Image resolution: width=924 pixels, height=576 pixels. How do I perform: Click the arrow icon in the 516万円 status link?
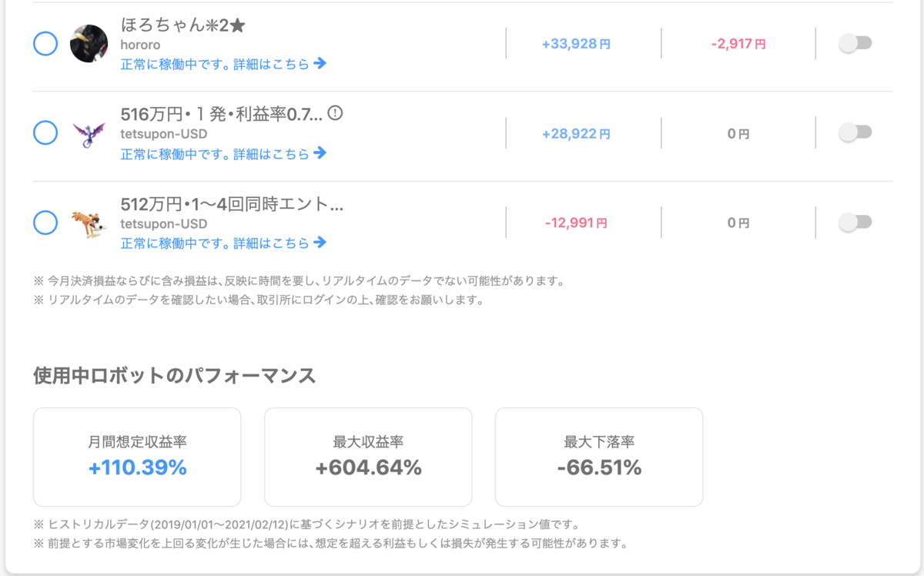(320, 153)
